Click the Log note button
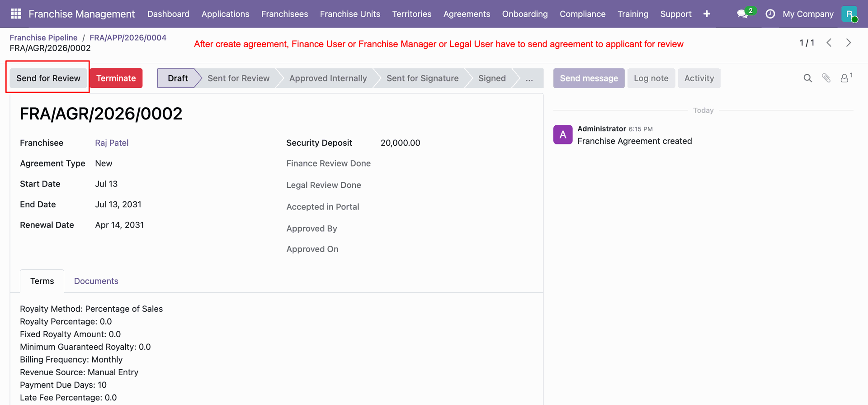868x405 pixels. tap(651, 78)
